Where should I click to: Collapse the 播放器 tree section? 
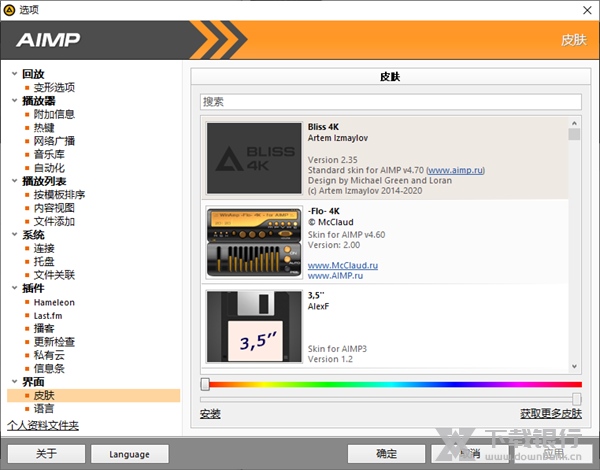pos(11,101)
